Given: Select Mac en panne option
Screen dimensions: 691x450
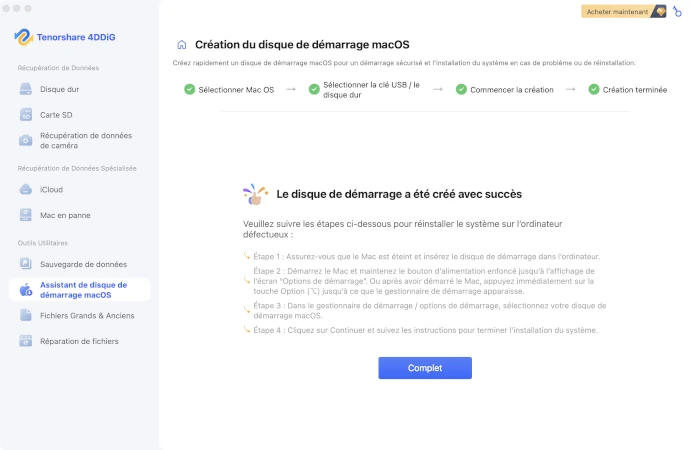Looking at the screenshot, I should point(79,215).
